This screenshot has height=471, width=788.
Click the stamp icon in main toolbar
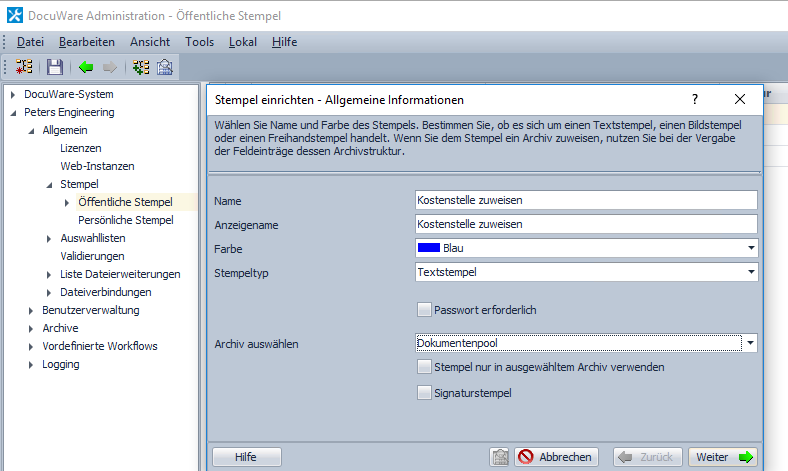tap(165, 67)
